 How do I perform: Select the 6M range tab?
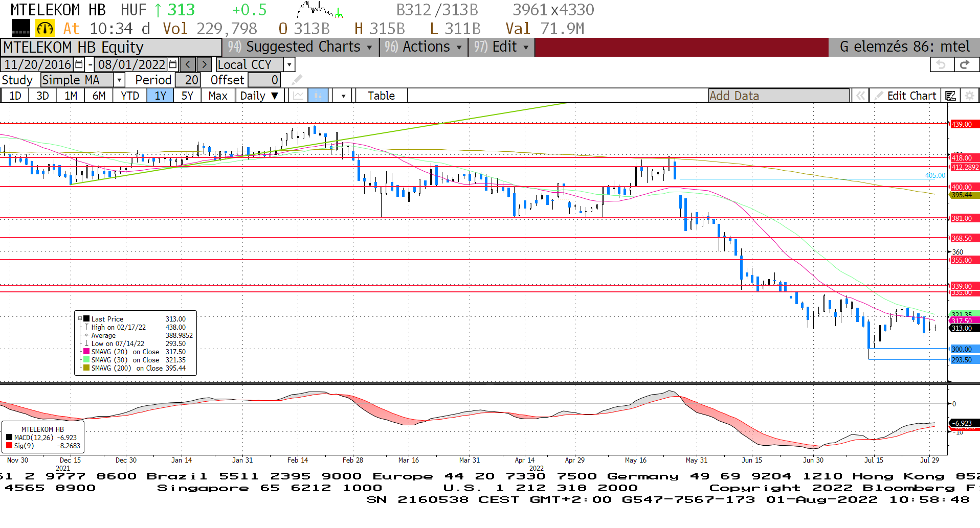click(99, 96)
